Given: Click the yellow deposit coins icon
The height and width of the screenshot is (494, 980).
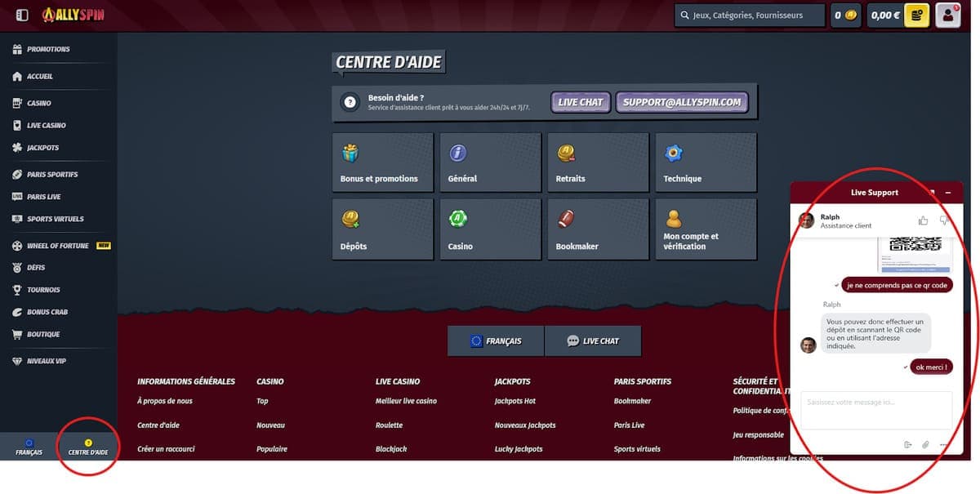Looking at the screenshot, I should (916, 16).
